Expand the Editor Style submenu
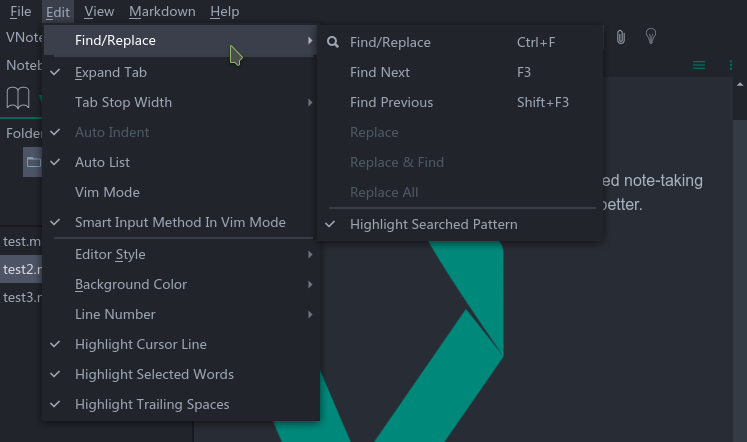This screenshot has width=747, height=442. pyautogui.click(x=181, y=254)
